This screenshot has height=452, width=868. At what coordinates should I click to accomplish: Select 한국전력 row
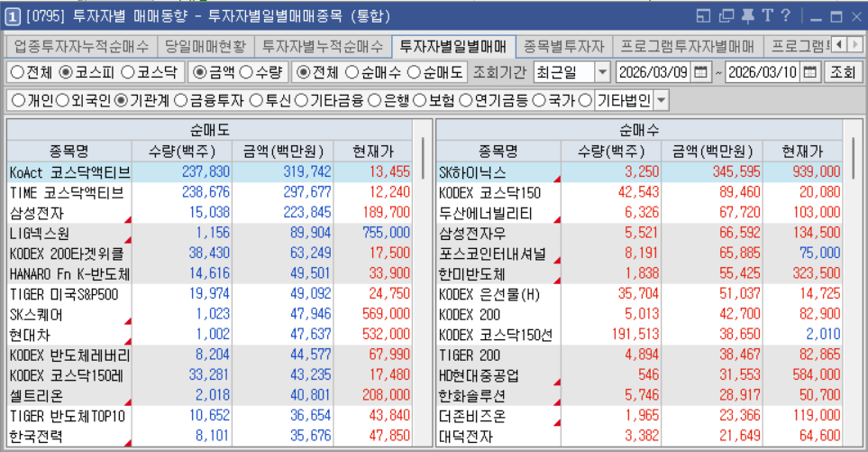pos(209,436)
